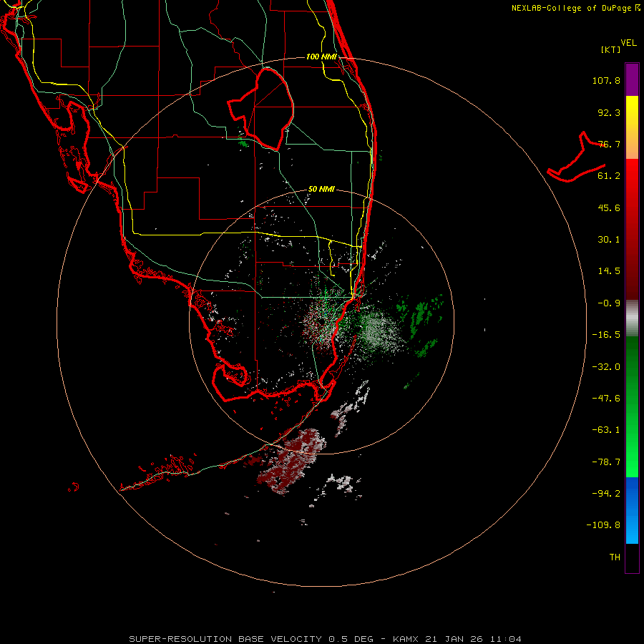
Task: Click the 50 NMI range ring label
Action: (321, 190)
